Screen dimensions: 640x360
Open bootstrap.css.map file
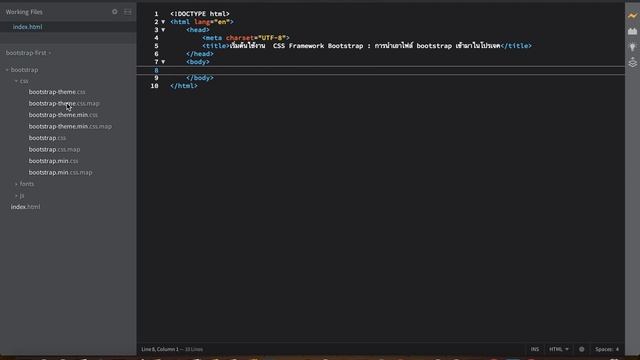54,149
